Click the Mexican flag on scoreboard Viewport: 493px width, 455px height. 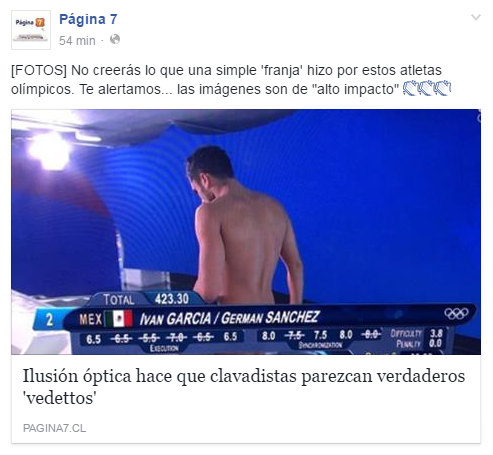tap(119, 319)
